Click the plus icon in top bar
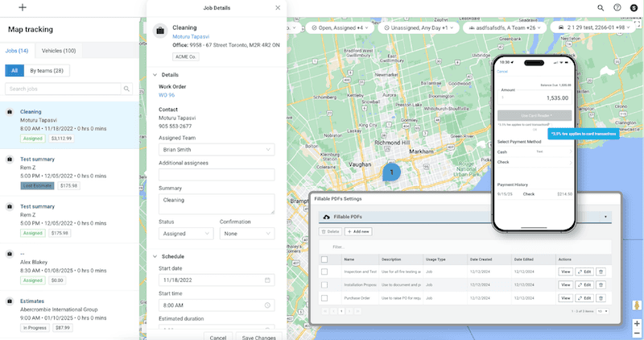The image size is (644, 340). coord(23,7)
